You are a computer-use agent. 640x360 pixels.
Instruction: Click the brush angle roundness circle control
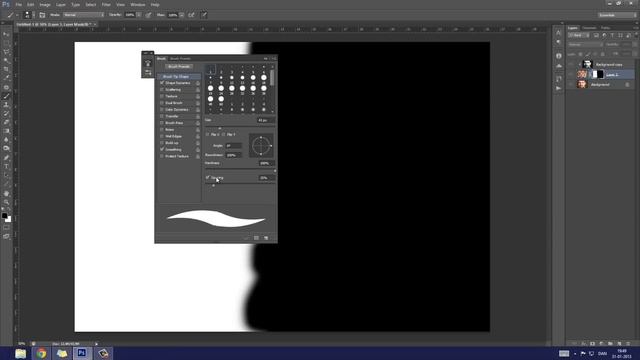click(x=261, y=146)
